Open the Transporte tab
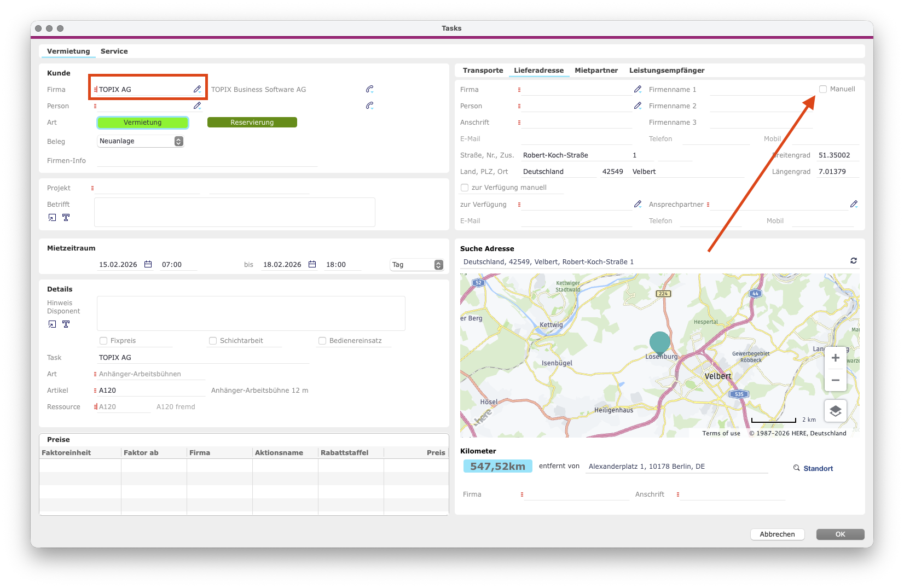This screenshot has height=588, width=904. tap(483, 71)
